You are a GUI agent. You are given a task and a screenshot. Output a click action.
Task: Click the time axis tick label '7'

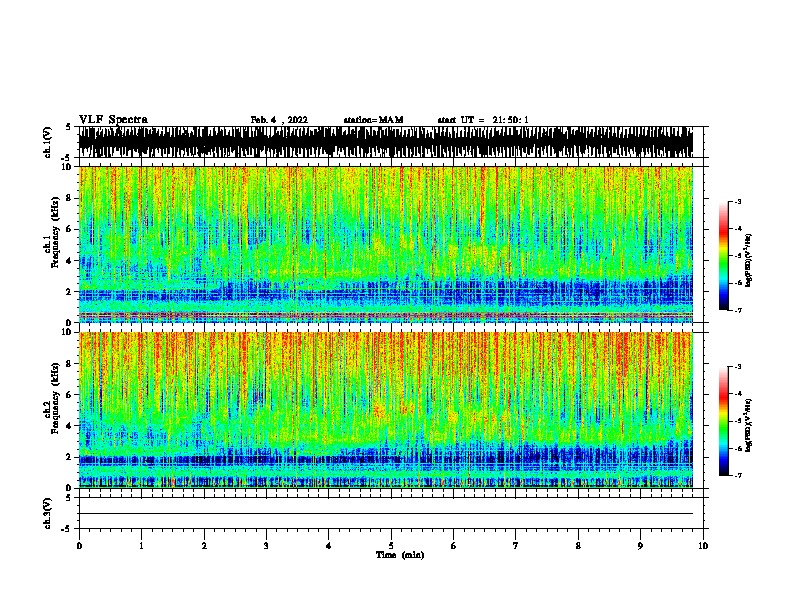516,546
